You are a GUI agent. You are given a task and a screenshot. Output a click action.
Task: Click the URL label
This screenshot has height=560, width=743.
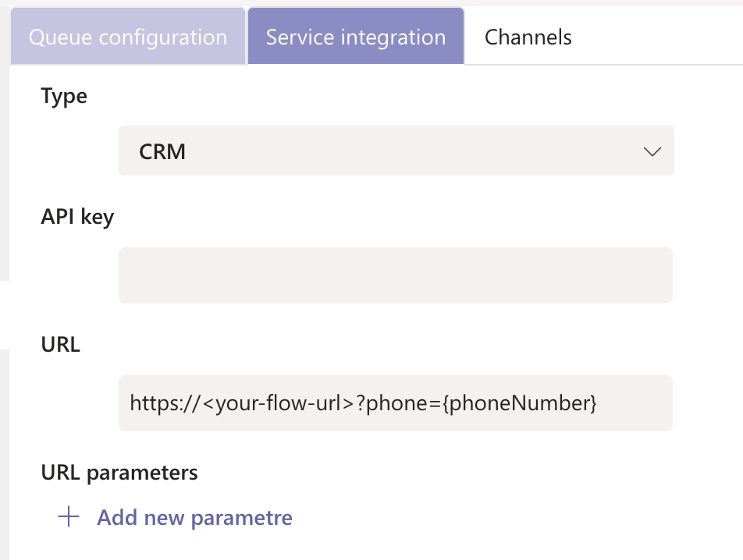(59, 344)
